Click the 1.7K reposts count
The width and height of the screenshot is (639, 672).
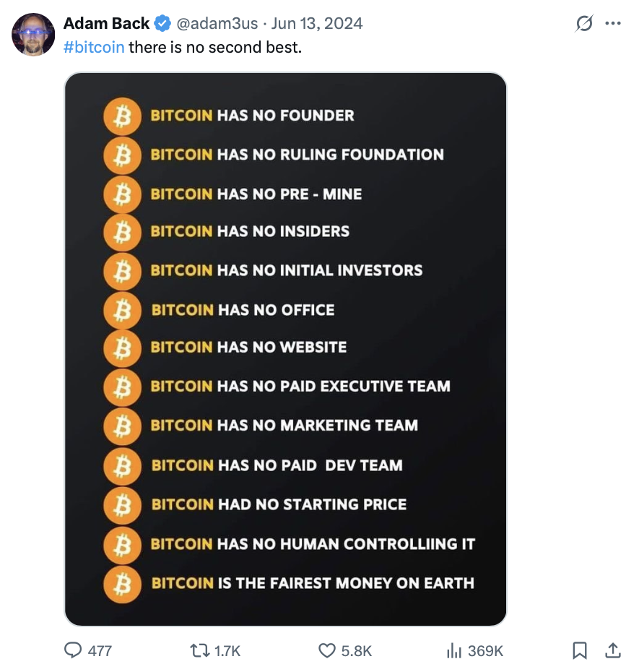point(227,650)
